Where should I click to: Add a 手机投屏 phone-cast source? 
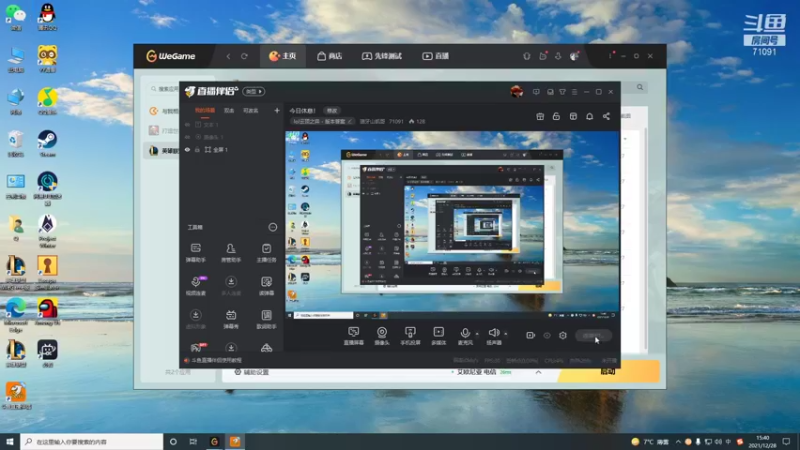(410, 336)
